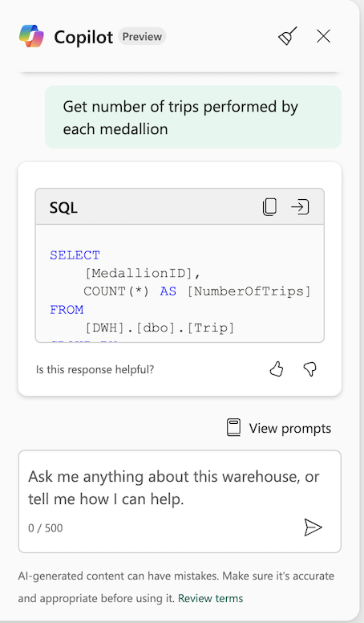
Task: Click the Preview badge next to Copilot
Action: click(x=142, y=37)
